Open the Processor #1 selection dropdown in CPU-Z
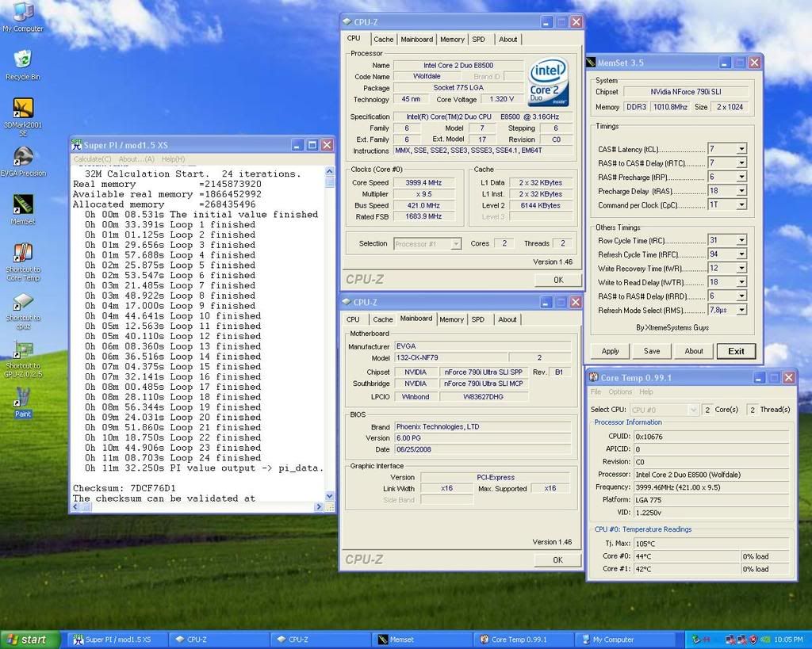 coord(427,244)
